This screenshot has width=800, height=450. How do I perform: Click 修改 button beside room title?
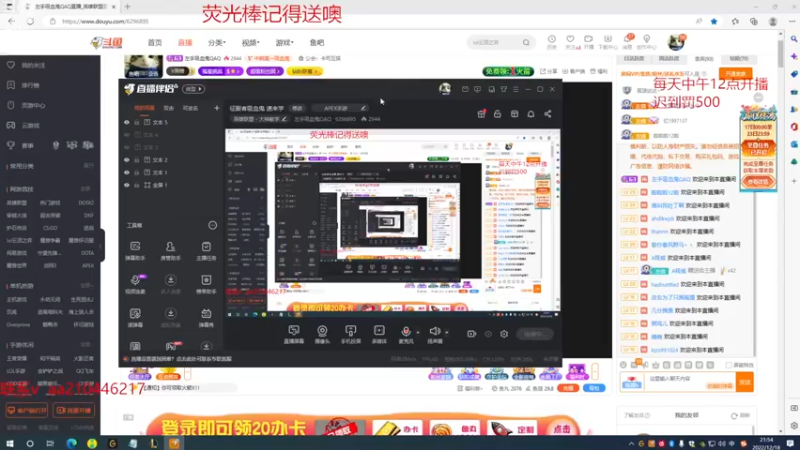297,108
